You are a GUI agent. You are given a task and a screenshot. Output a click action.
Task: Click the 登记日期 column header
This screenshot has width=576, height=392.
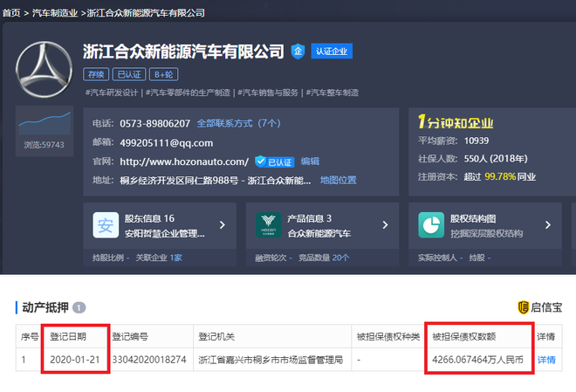tap(68, 336)
